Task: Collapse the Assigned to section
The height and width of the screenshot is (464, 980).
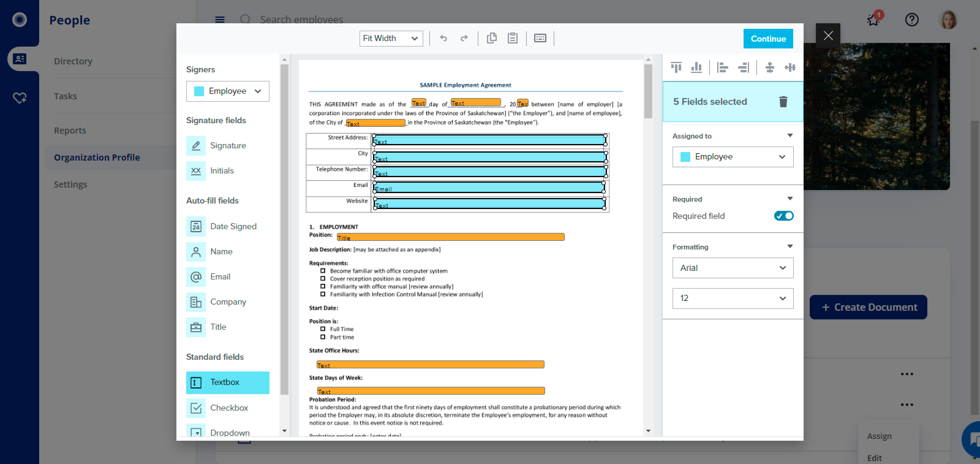Action: click(790, 135)
